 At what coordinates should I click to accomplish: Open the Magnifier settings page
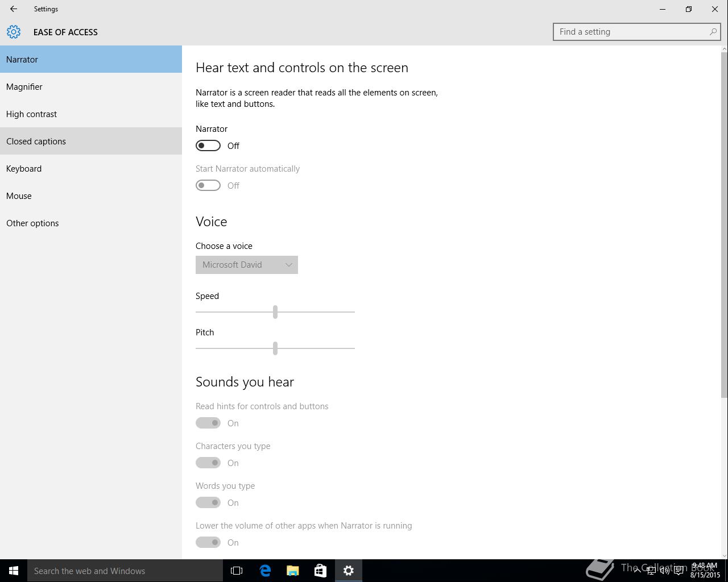click(x=91, y=86)
